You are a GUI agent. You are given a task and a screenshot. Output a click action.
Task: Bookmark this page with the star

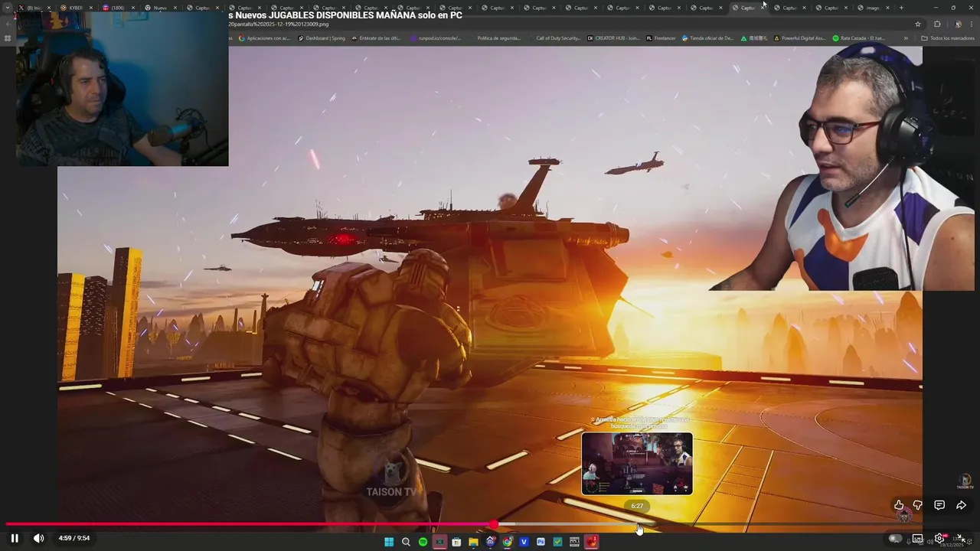918,24
